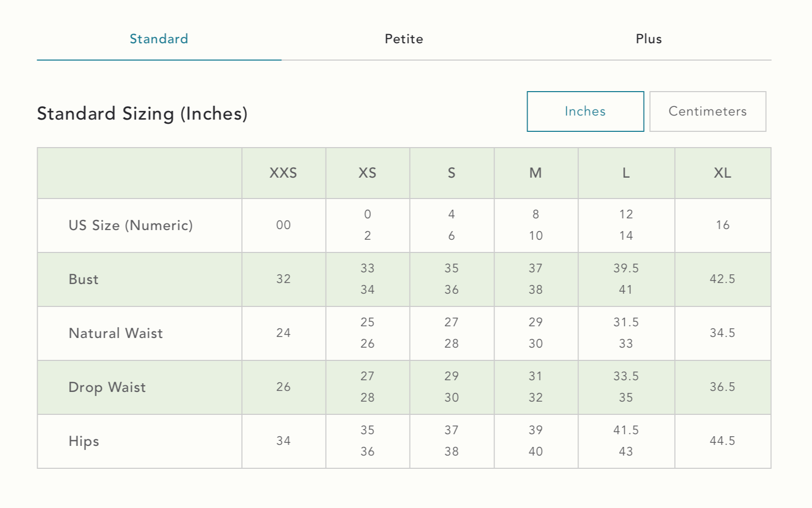This screenshot has height=508, width=812.
Task: Open the Petite sizing tab
Action: click(404, 39)
